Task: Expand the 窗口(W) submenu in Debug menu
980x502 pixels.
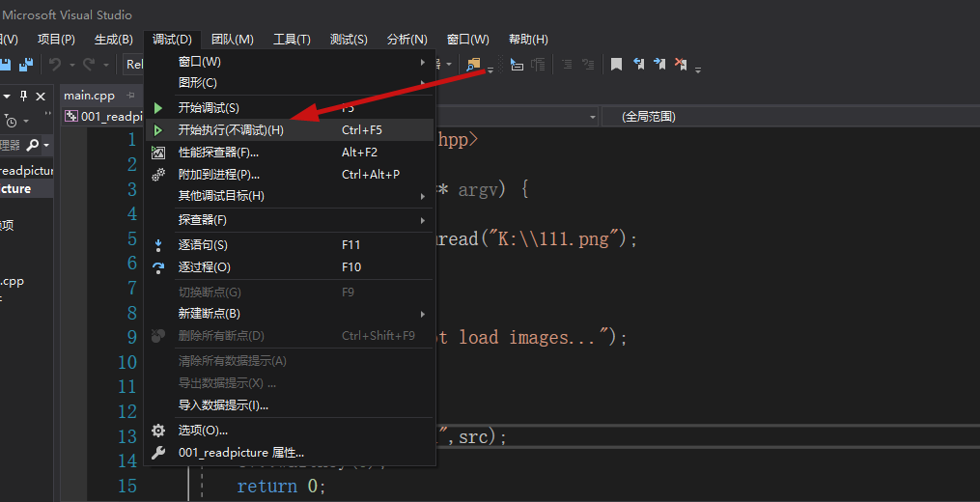Action: (x=290, y=62)
